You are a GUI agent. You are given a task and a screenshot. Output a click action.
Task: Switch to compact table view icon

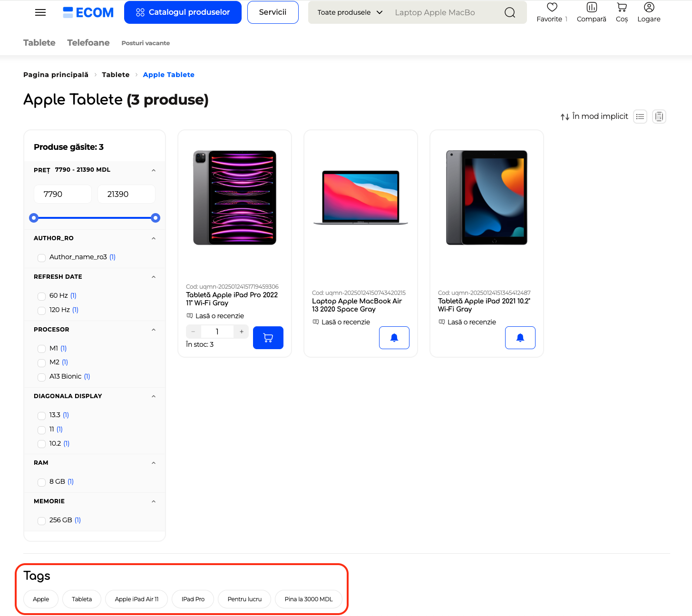click(x=659, y=117)
